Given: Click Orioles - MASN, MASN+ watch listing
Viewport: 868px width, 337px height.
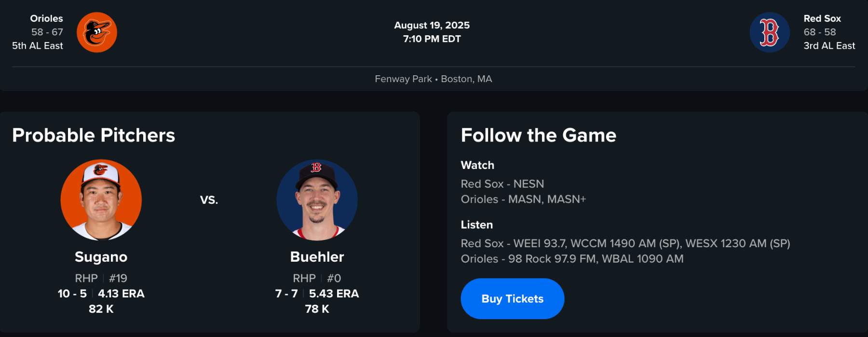Looking at the screenshot, I should click(x=523, y=199).
